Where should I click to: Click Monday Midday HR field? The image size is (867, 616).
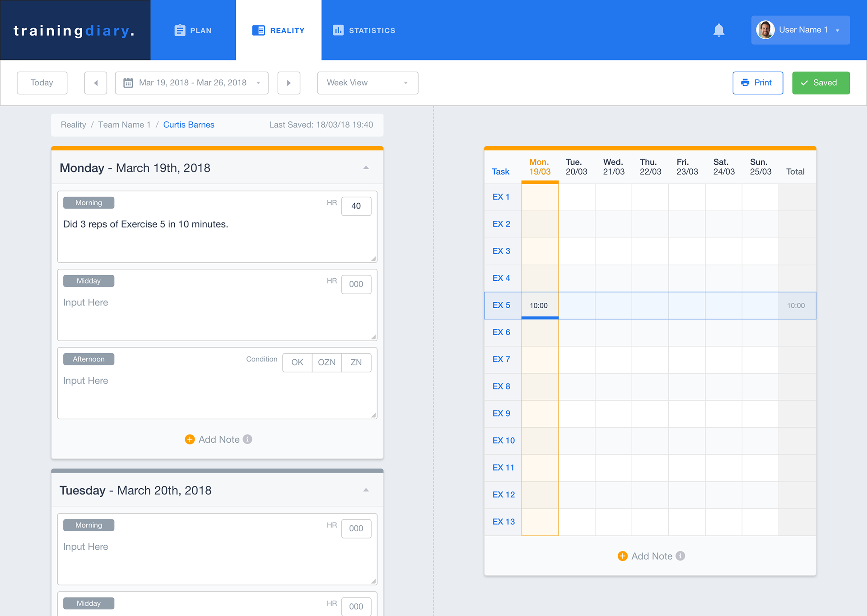tap(356, 284)
